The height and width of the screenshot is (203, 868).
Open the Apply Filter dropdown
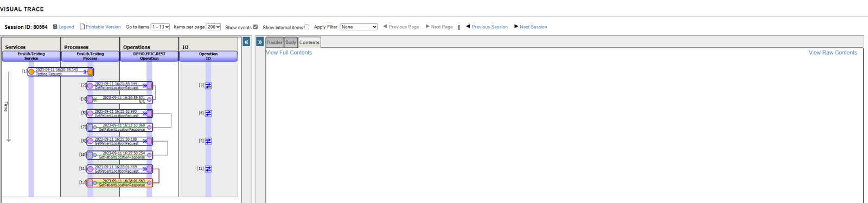click(359, 27)
